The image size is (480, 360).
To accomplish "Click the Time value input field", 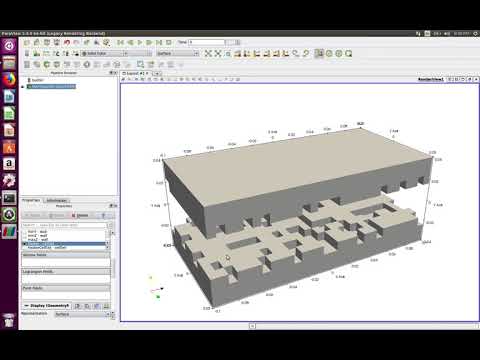I will tap(207, 42).
